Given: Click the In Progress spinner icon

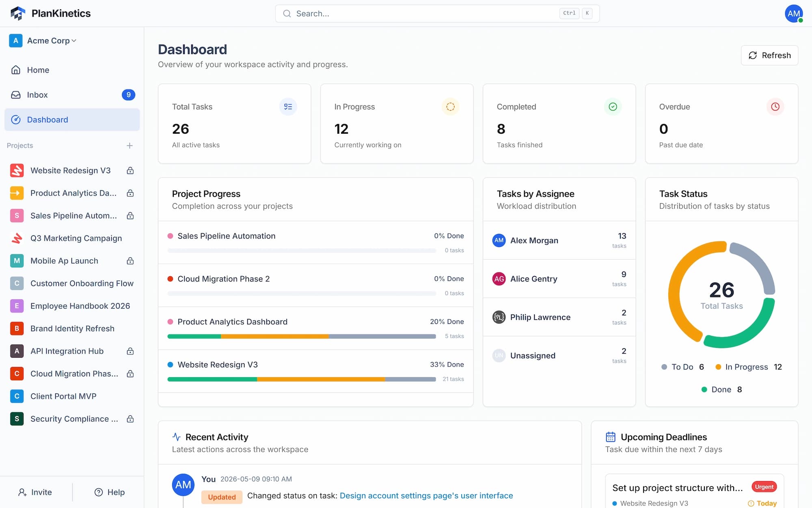Looking at the screenshot, I should [x=450, y=106].
